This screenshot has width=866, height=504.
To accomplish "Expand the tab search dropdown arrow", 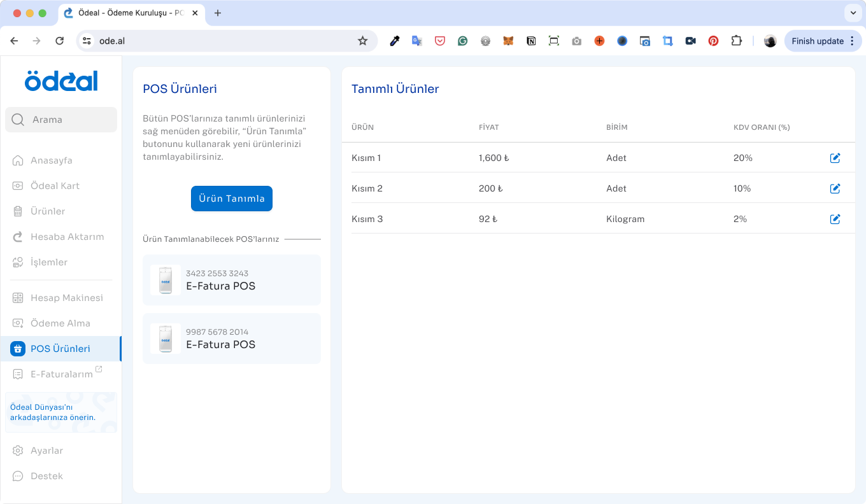I will 853,13.
